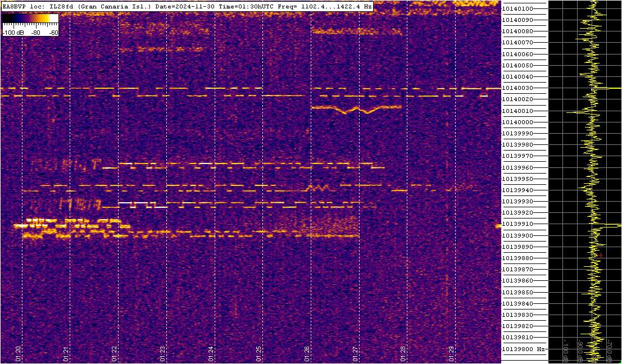Image resolution: width=622 pixels, height=364 pixels.
Task: Click the 10140100 frequency label
Action: click(x=517, y=9)
